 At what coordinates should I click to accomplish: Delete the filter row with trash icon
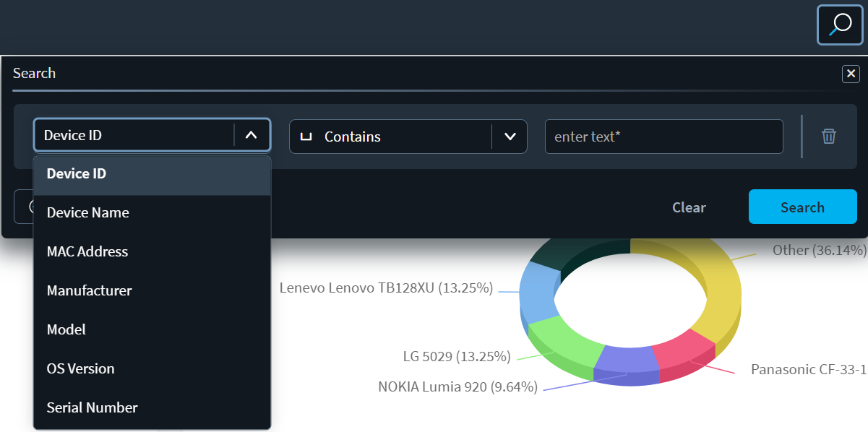pos(828,136)
